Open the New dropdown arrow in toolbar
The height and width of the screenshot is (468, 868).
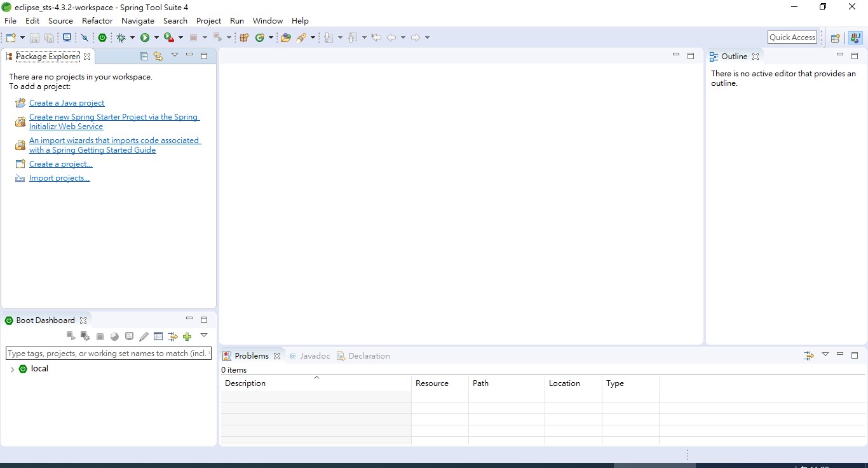(x=22, y=38)
